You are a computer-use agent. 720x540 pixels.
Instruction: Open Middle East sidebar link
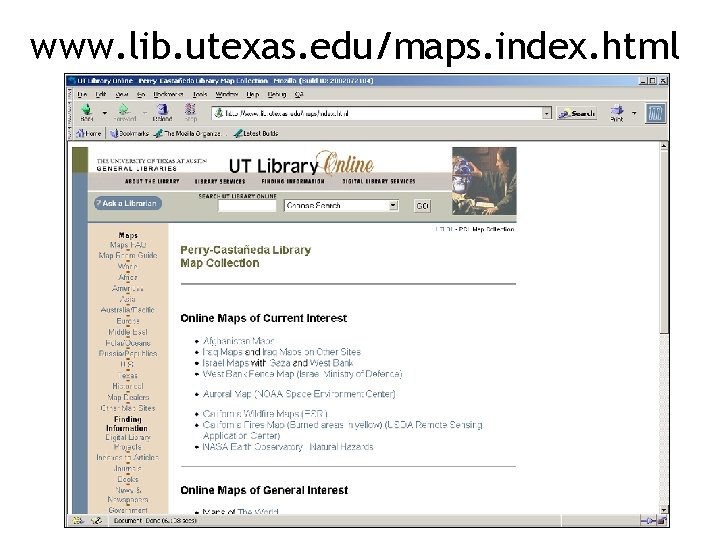pos(128,332)
